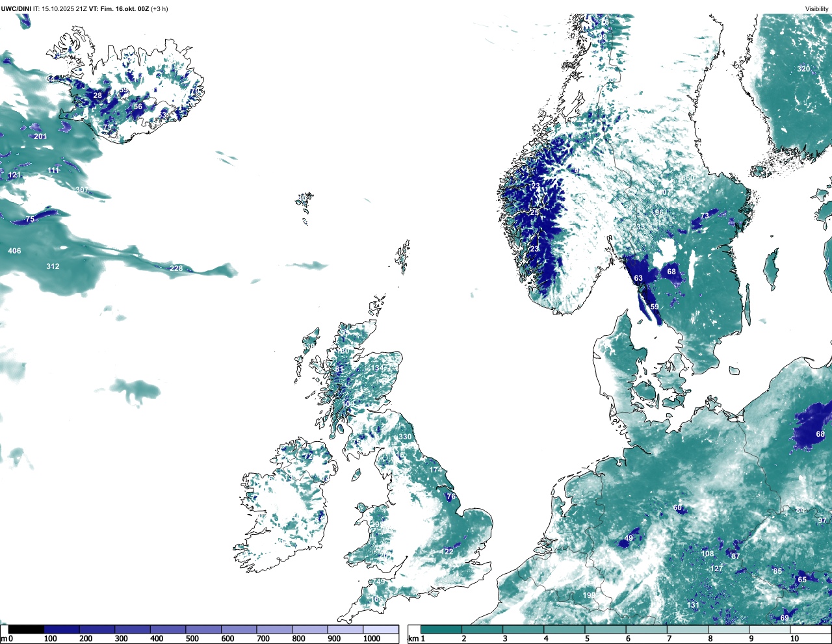This screenshot has height=644, width=832.
Task: Click the '56' value in central Iceland
Action: click(x=138, y=107)
